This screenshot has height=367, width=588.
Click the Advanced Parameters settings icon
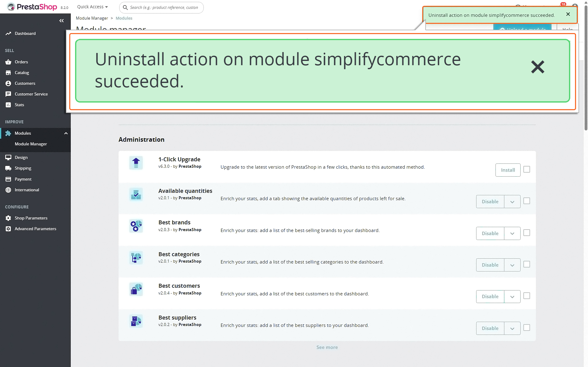pos(8,229)
